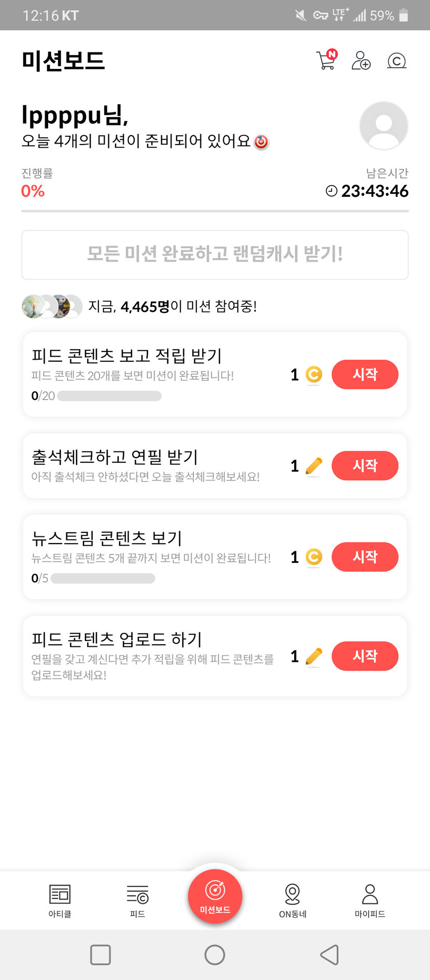430x980 pixels.
Task: Open the coin balance icon
Action: pyautogui.click(x=396, y=61)
